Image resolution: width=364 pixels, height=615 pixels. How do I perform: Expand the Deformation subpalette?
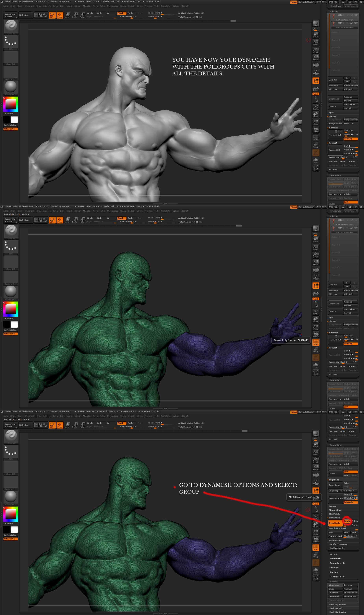pyautogui.click(x=336, y=577)
